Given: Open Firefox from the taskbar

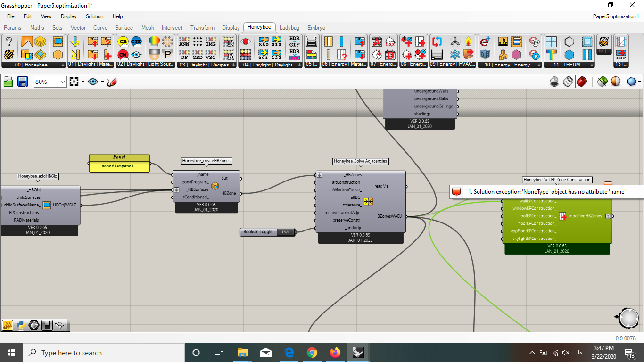Looking at the screenshot, I should click(335, 353).
